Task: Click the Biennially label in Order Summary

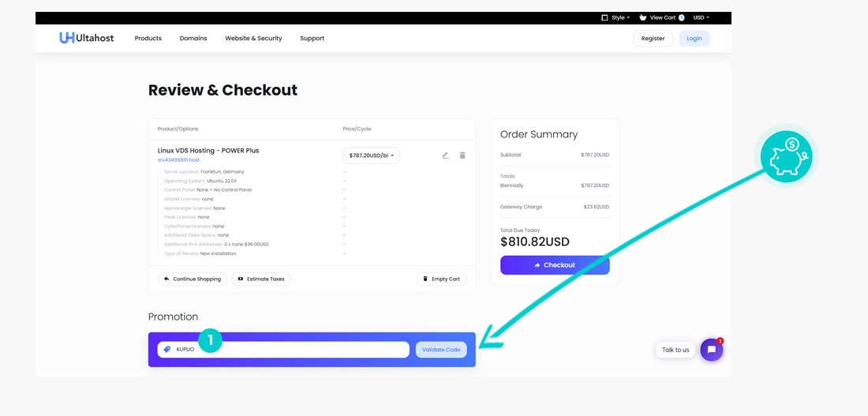Action: click(x=511, y=185)
